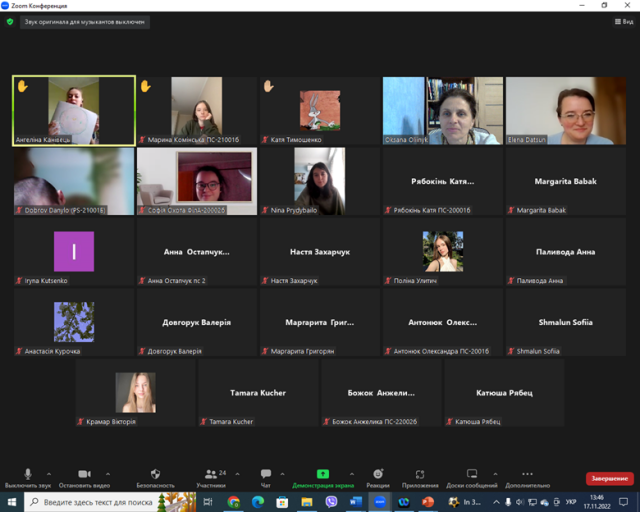The image size is (640, 512).
Task: Click the participant count 24
Action: (x=222, y=472)
